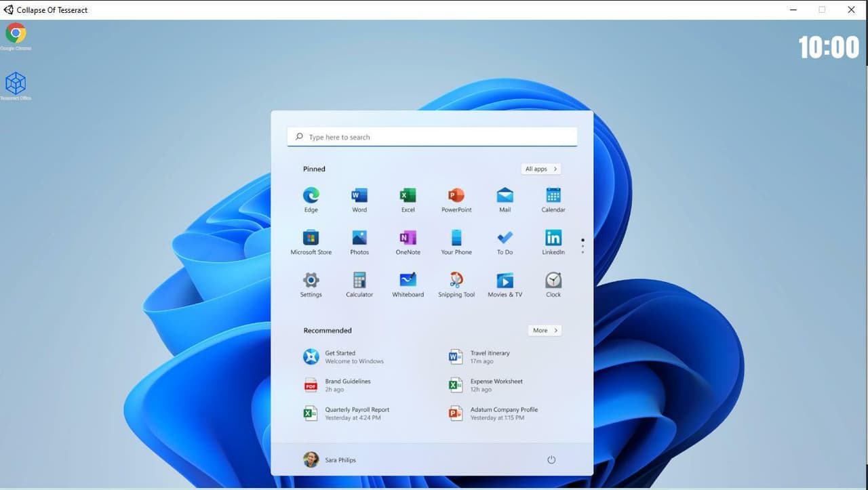
Task: Click the Type here to search box
Action: pyautogui.click(x=432, y=137)
